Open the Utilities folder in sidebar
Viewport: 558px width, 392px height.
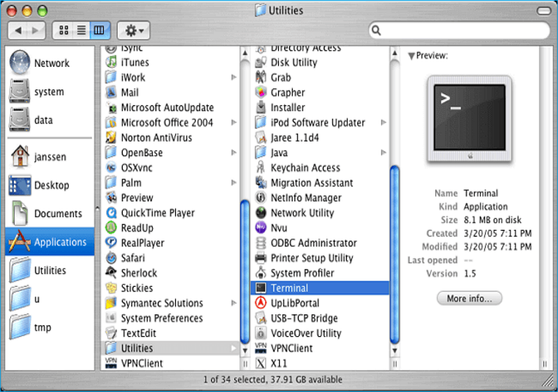pos(20,270)
